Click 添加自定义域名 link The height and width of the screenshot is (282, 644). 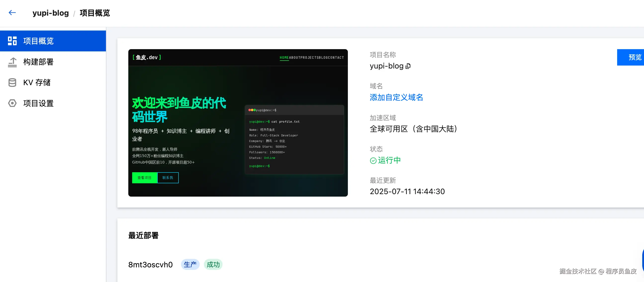(396, 98)
